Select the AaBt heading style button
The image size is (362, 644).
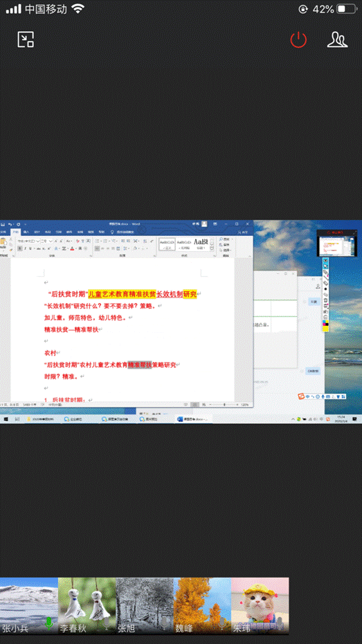coord(201,244)
